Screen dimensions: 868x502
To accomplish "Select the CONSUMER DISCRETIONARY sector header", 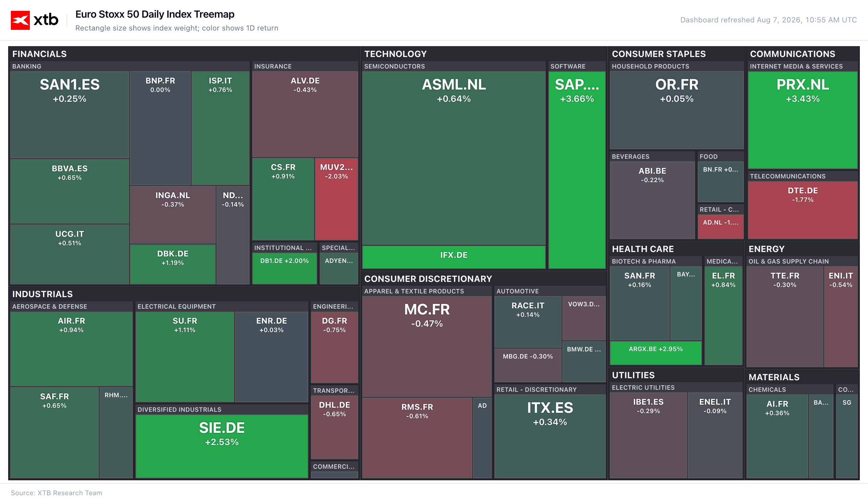I will tap(428, 279).
